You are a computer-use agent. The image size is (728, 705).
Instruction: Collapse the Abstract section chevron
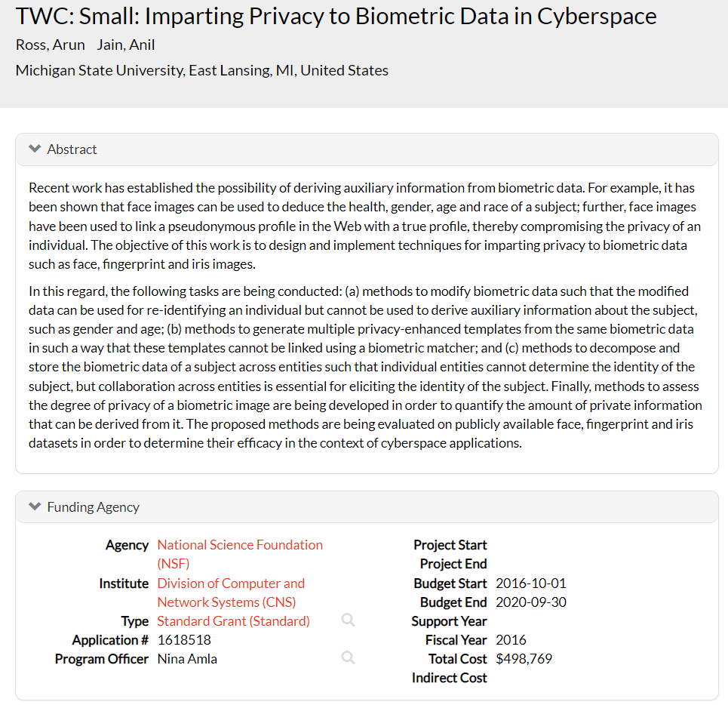click(34, 149)
